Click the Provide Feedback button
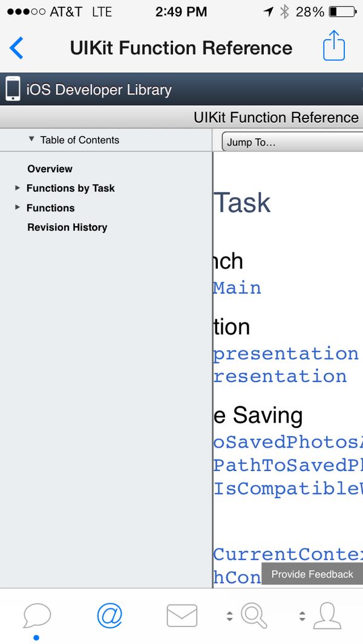Screen dimensions: 363x644 [x=312, y=574]
